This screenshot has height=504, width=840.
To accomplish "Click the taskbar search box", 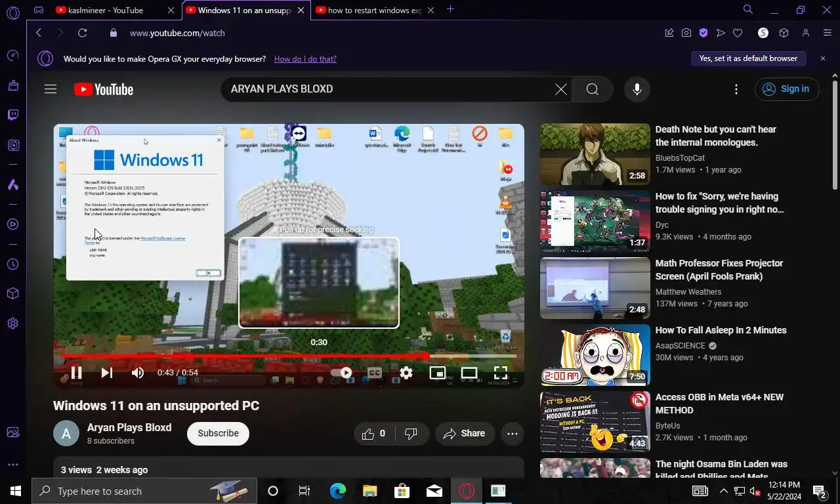I will point(143,491).
